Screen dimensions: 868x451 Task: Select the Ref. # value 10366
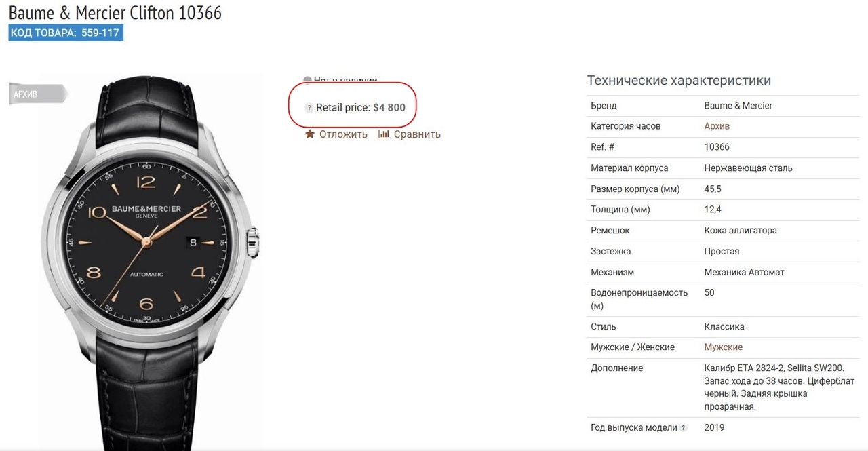click(717, 147)
